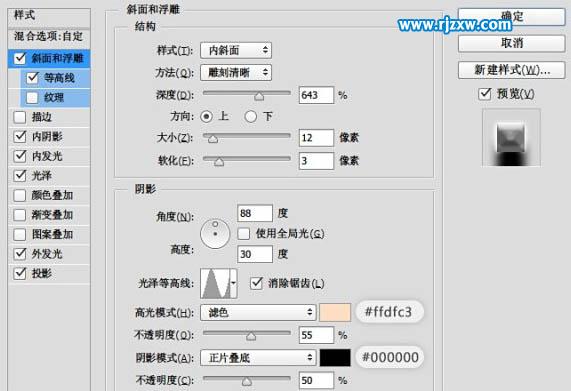The image size is (571, 391).
Task: Open the 样式 内斜面 style dropdown
Action: pyautogui.click(x=236, y=50)
